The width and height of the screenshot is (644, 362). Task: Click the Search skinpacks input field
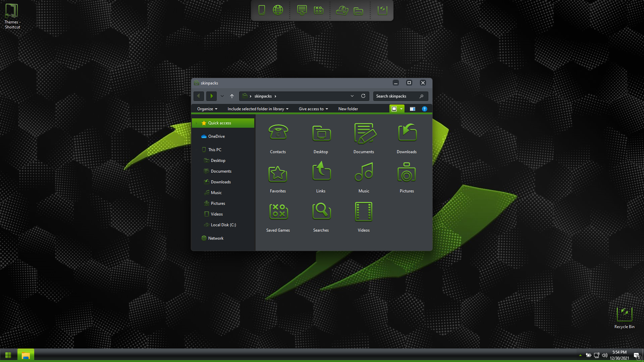[396, 96]
